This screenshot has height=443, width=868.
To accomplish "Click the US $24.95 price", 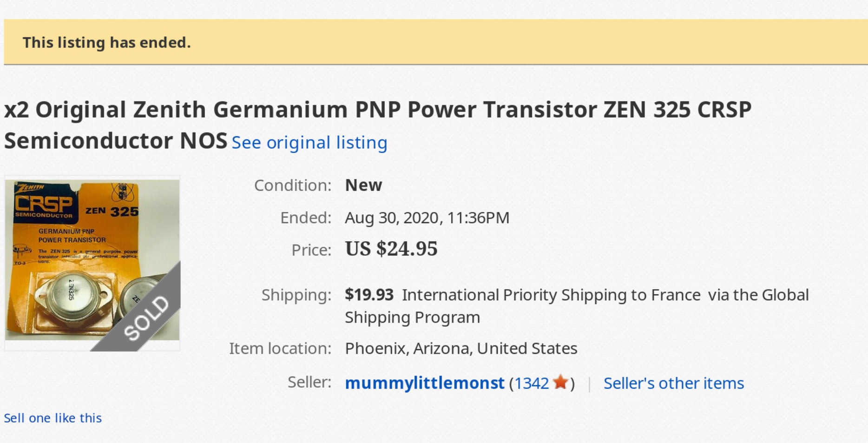I will pyautogui.click(x=391, y=249).
